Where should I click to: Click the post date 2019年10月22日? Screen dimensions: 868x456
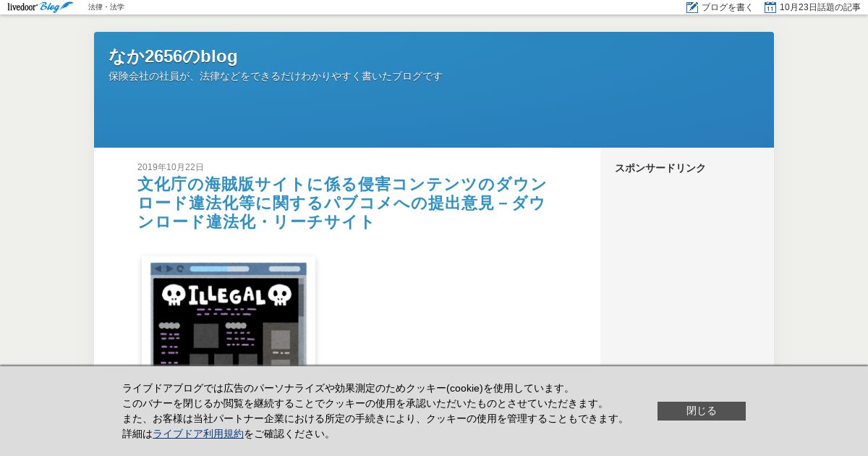tap(171, 167)
